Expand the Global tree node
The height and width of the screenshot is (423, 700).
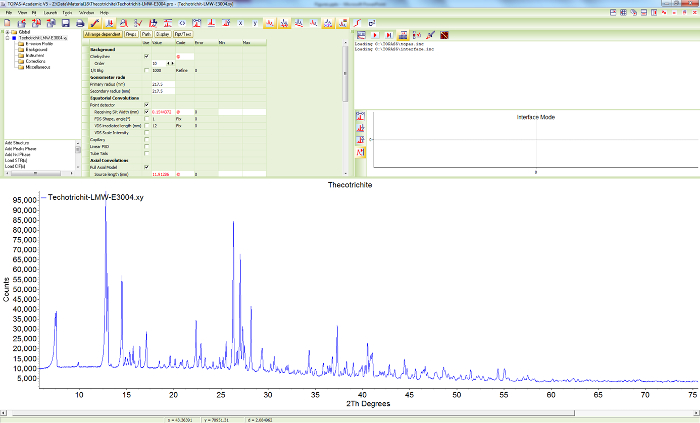pyautogui.click(x=8, y=32)
